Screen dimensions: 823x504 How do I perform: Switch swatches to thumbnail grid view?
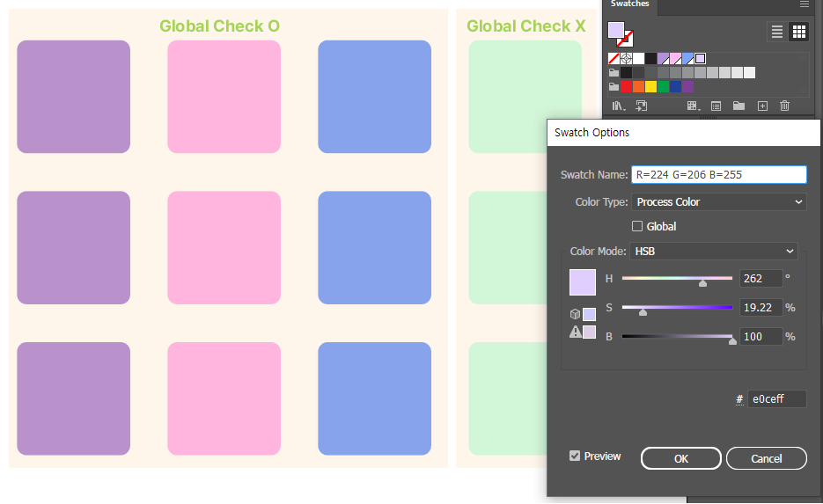pos(799,32)
